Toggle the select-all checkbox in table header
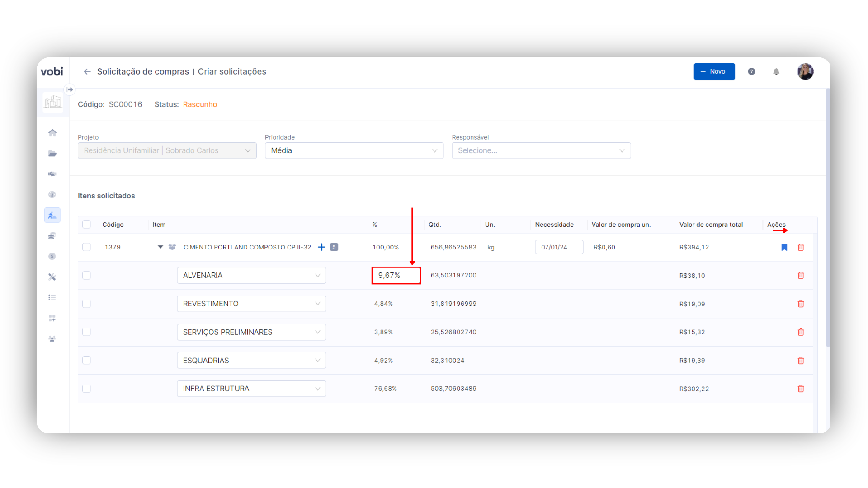This screenshot has height=488, width=868. (x=87, y=225)
